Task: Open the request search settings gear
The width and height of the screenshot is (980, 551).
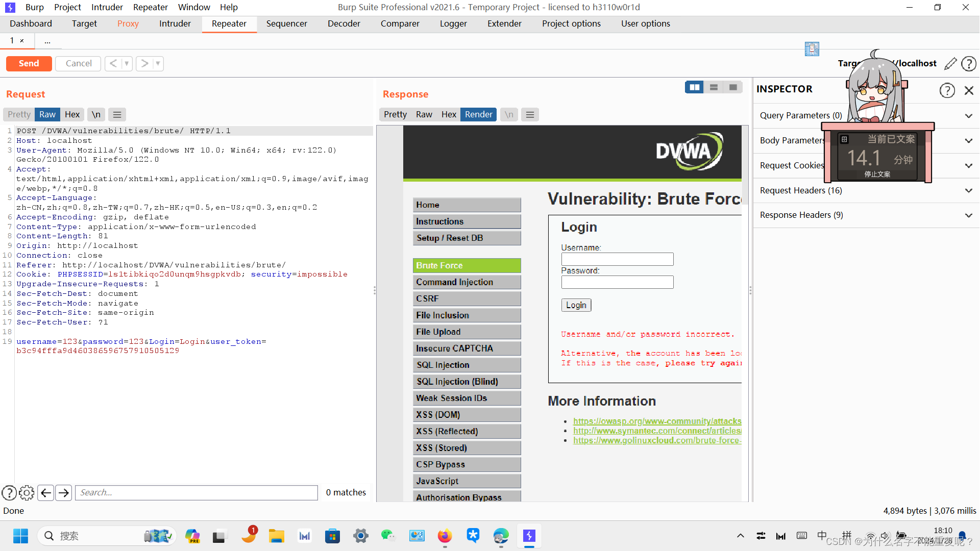Action: pos(27,492)
